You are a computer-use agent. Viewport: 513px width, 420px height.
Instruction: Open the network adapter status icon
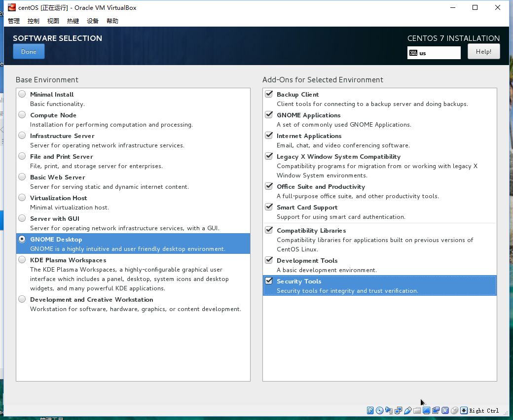click(x=399, y=411)
